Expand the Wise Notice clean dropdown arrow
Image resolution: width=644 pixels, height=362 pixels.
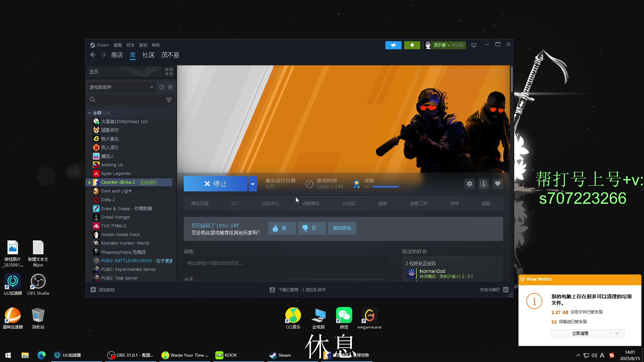click(617, 334)
